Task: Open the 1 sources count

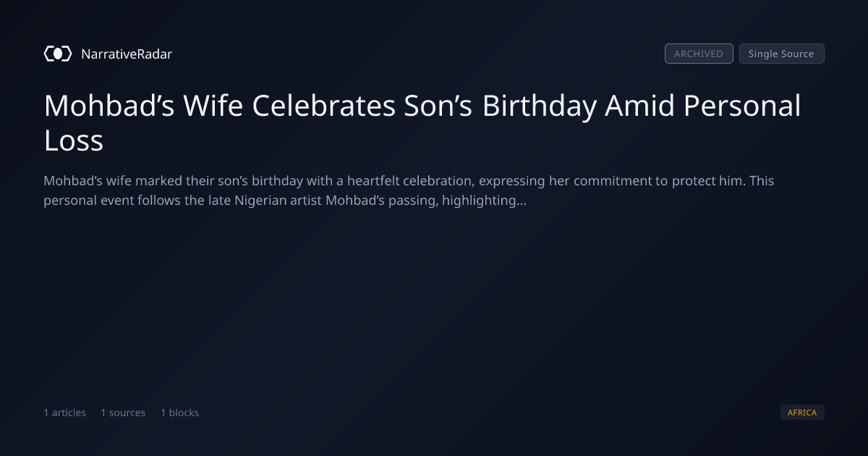Action: point(123,413)
